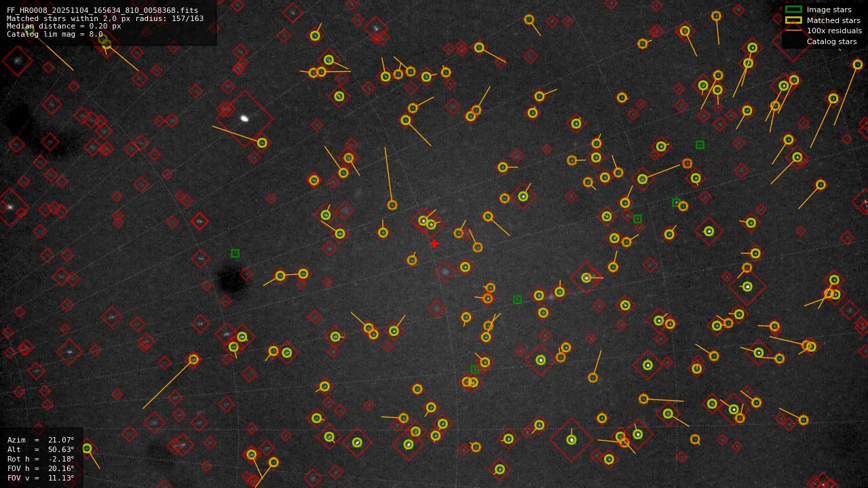Click the 'Catalog lim mag = 8.0' text
Image resolution: width=868 pixels, height=488 pixels.
coord(55,34)
